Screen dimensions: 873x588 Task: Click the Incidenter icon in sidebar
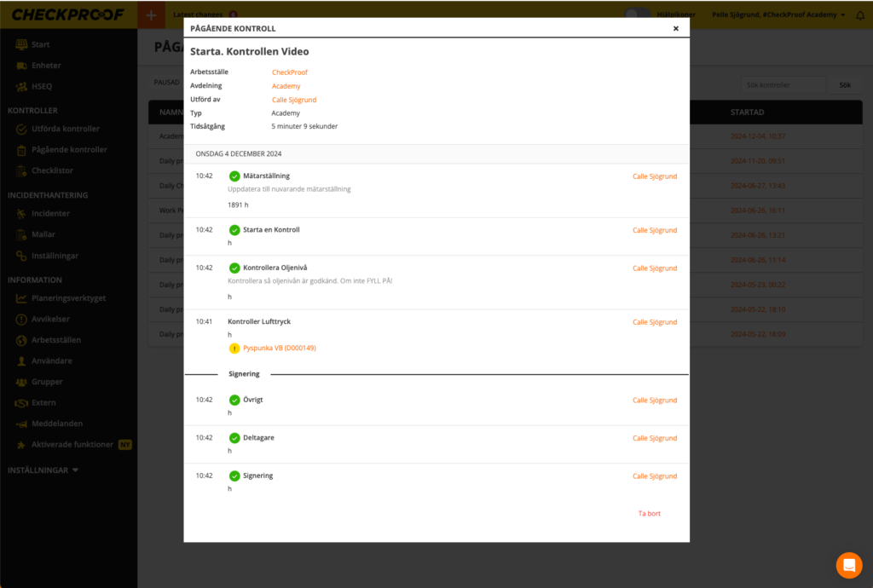point(21,214)
